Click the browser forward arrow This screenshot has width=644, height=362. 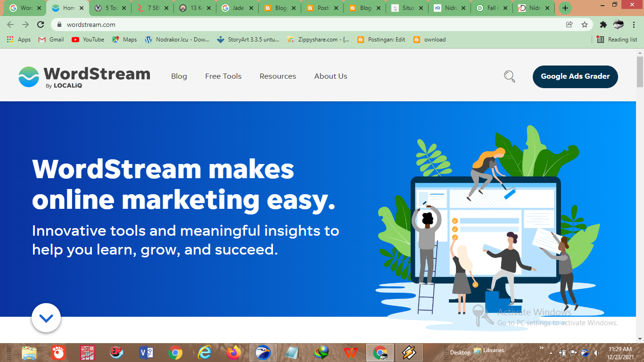[x=25, y=25]
